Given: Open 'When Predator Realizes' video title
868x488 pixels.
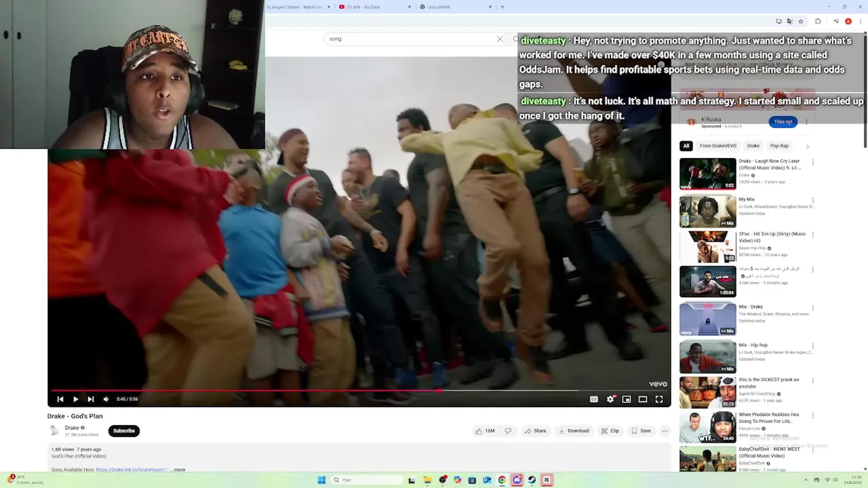Looking at the screenshot, I should pos(769,418).
